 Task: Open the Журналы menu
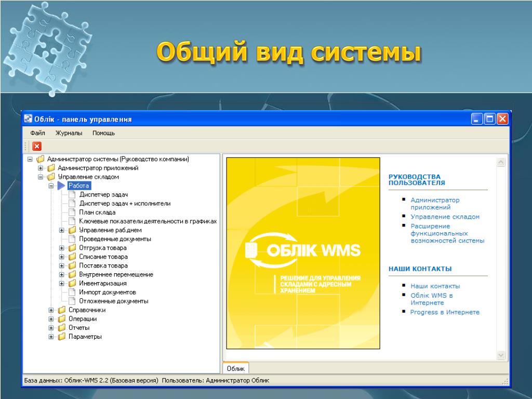69,133
